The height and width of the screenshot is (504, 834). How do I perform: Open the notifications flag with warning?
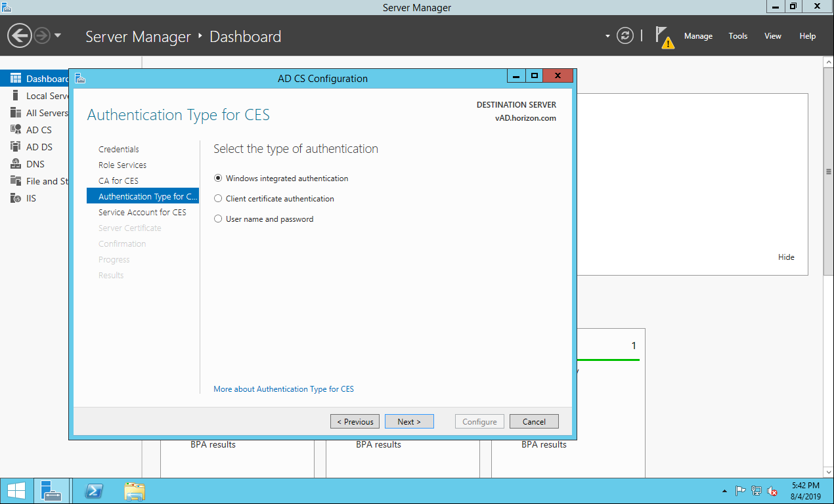[x=665, y=37]
